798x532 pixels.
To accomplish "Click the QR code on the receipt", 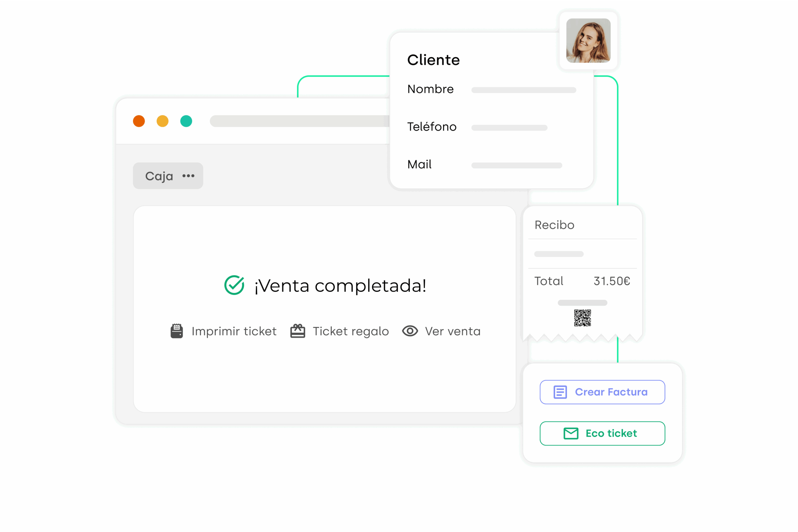I will click(582, 318).
